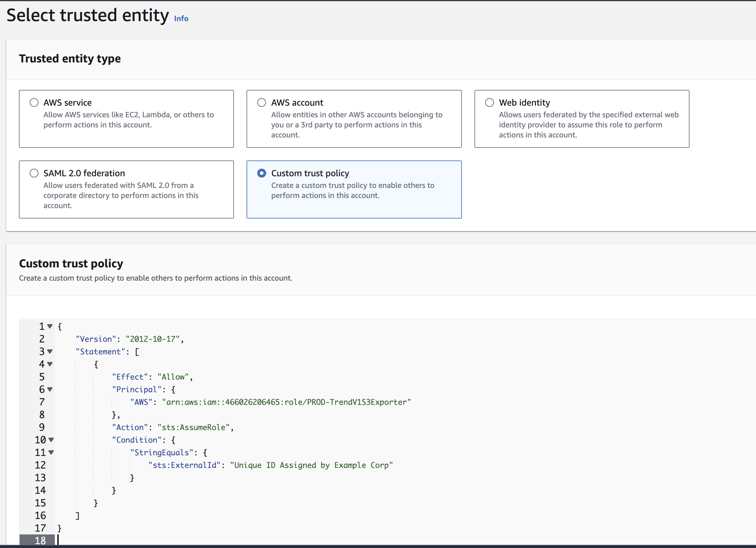Click line number 18 in the gutter

pos(40,540)
